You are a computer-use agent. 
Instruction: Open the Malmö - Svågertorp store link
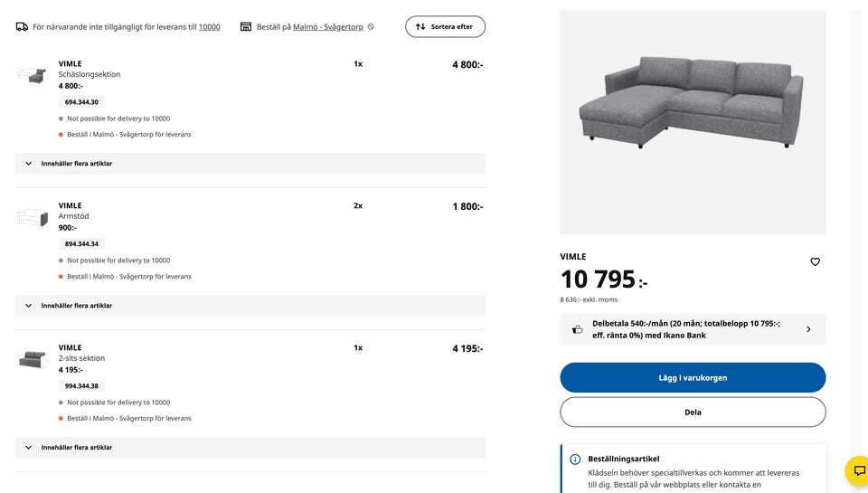pos(328,27)
